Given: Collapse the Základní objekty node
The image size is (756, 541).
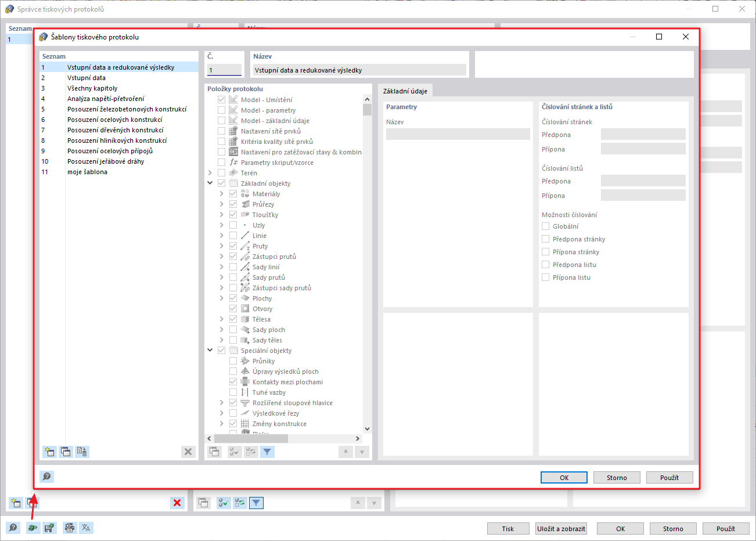Looking at the screenshot, I should 210,182.
